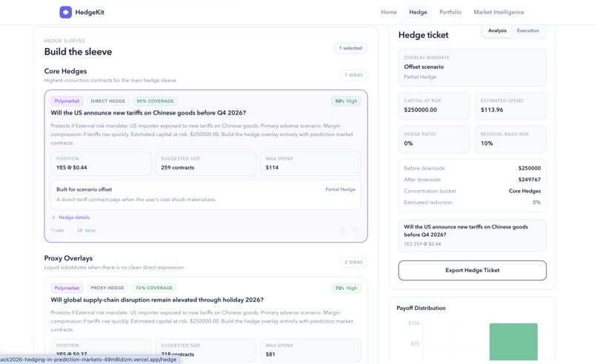Open the Hedge nav item
The width and height of the screenshot is (597, 364).
coord(418,12)
